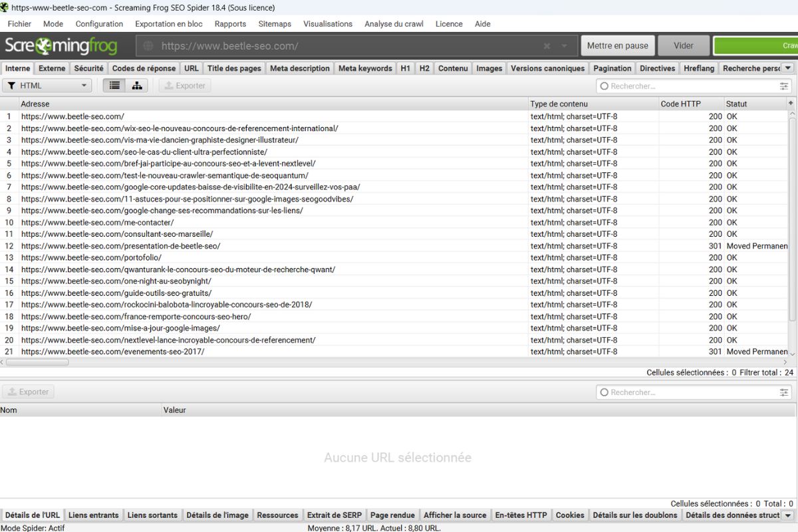Open En-têtes HTTP bottom tab
Screen dimensions: 798x532
click(x=521, y=515)
